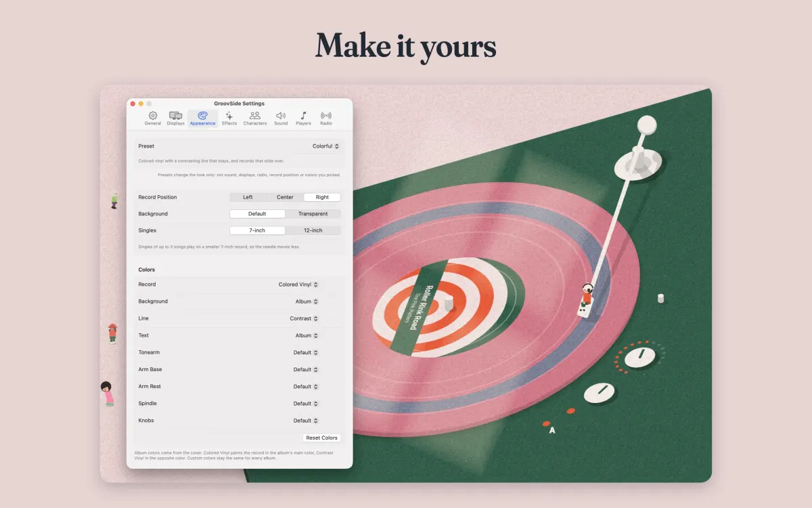Open the Arm Rest color dropdown
Image resolution: width=812 pixels, height=508 pixels.
pyautogui.click(x=306, y=387)
